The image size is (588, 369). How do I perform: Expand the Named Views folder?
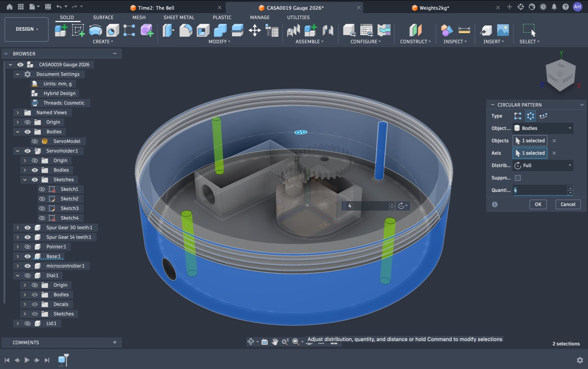tap(18, 113)
